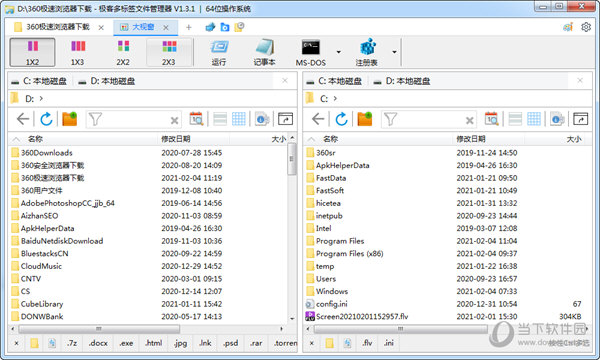600x360 pixels.
Task: Expand breadcrumb chevron after D:
Action: (x=41, y=99)
